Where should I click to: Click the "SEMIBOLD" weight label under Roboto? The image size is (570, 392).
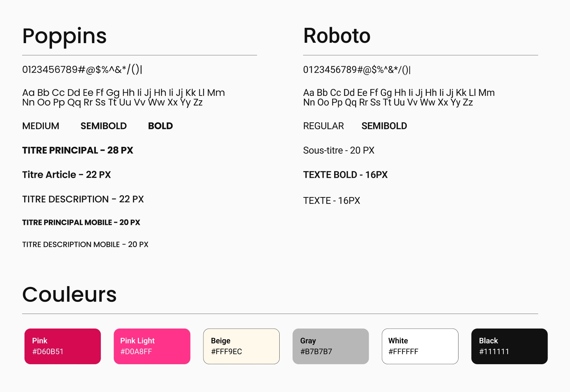(384, 126)
